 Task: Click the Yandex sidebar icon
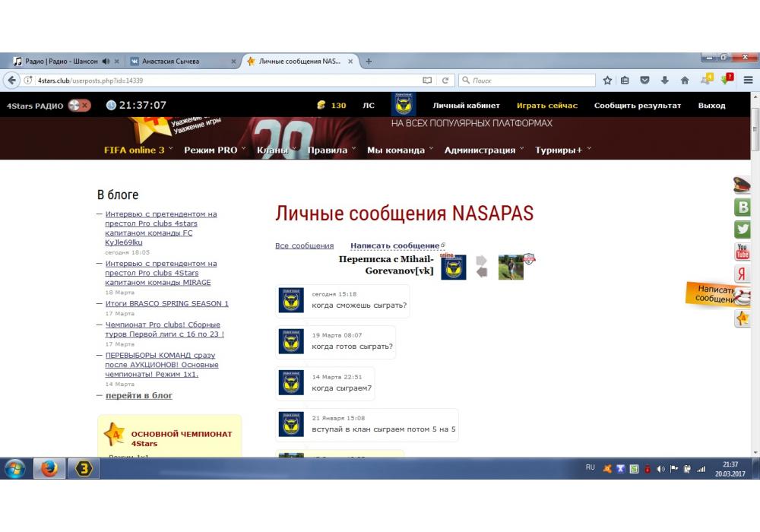tap(742, 274)
